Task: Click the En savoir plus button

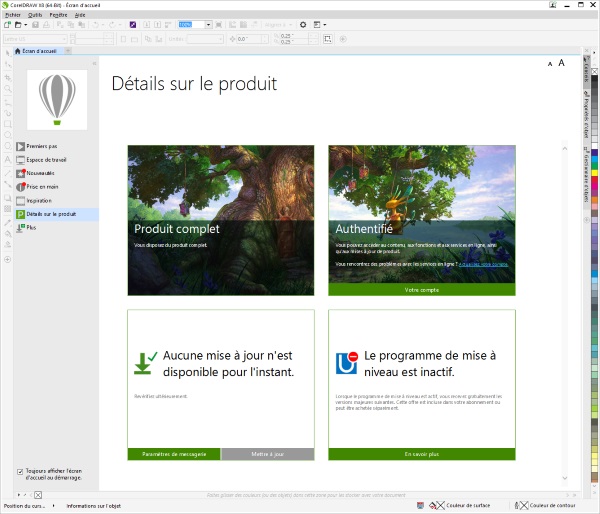Action: [x=422, y=454]
